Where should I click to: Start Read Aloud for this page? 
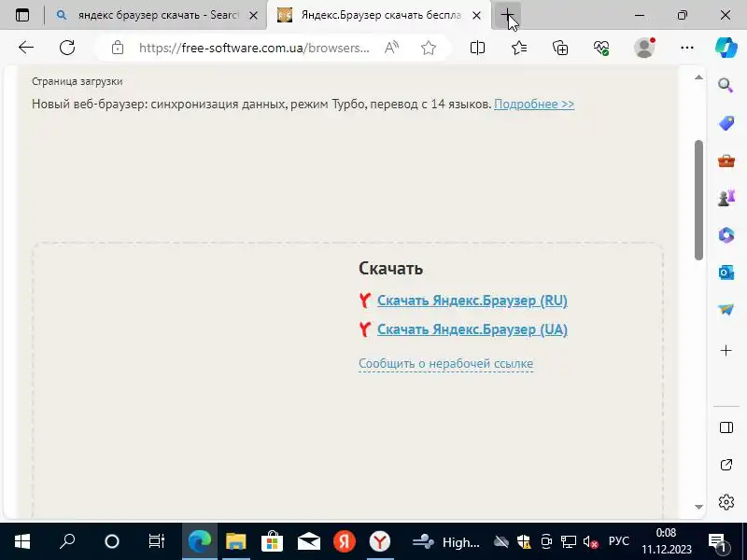(391, 48)
